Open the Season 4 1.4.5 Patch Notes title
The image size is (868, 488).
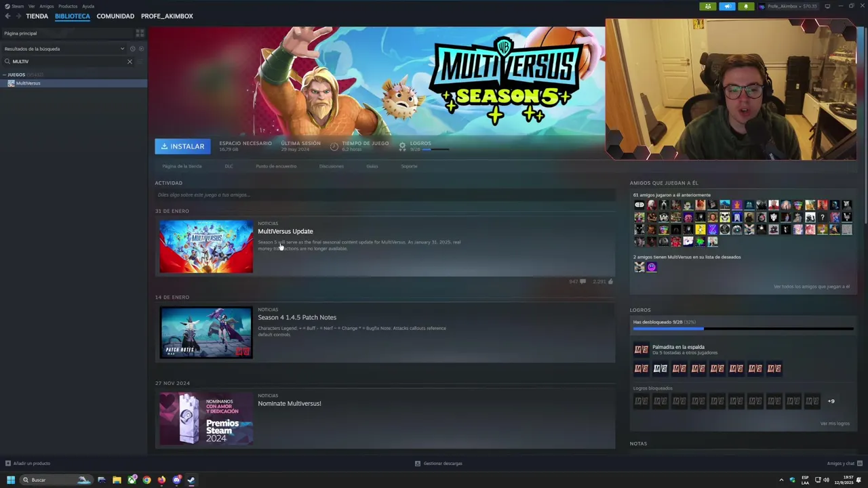click(297, 317)
